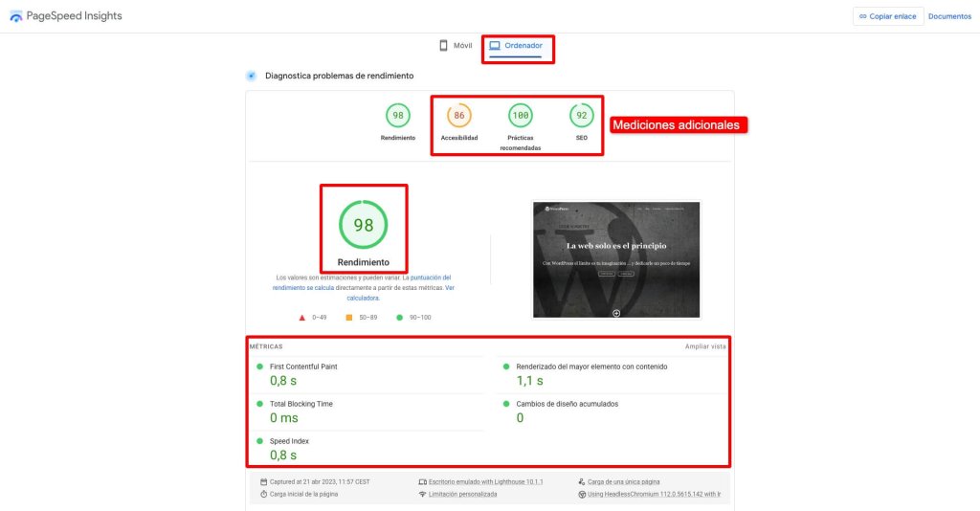Click the green circle 90–100 legend icon
The width and height of the screenshot is (980, 511).
click(x=399, y=318)
